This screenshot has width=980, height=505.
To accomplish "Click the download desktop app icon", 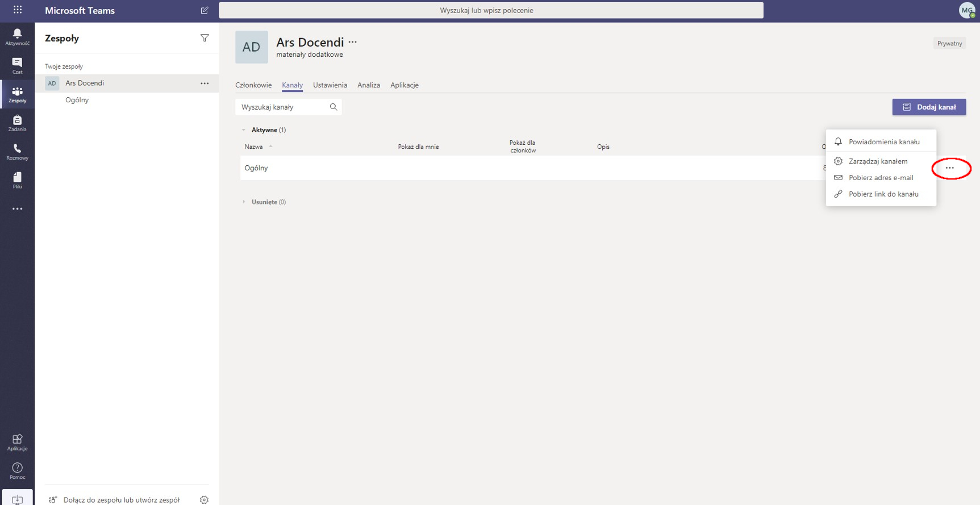I will coord(17,499).
